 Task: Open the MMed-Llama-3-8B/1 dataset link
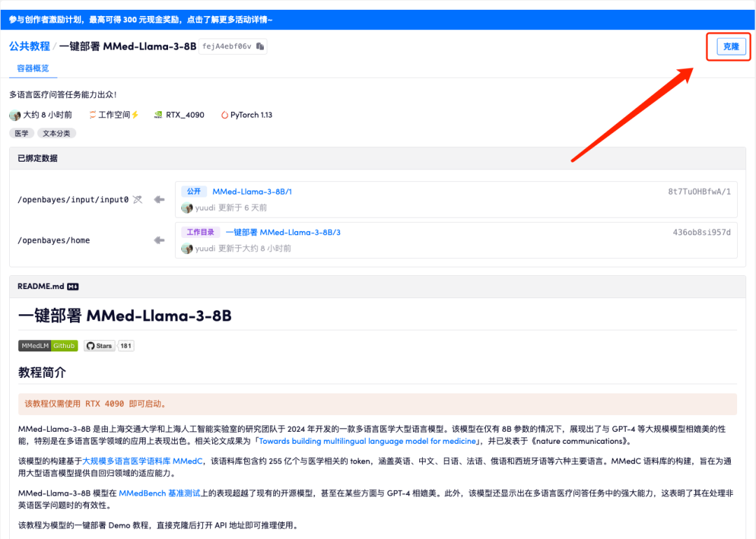coord(252,192)
